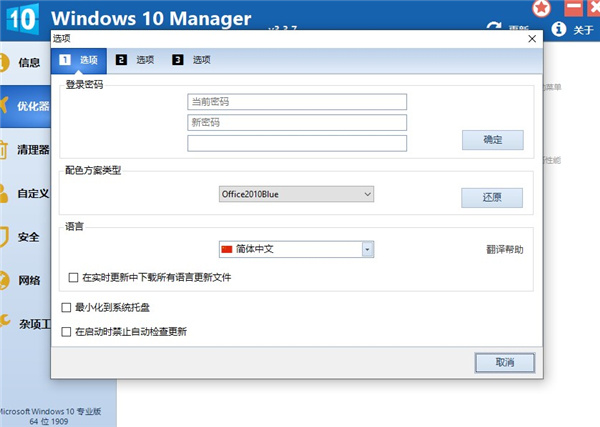Click the 确定 button
600x427 pixels.
pos(492,140)
